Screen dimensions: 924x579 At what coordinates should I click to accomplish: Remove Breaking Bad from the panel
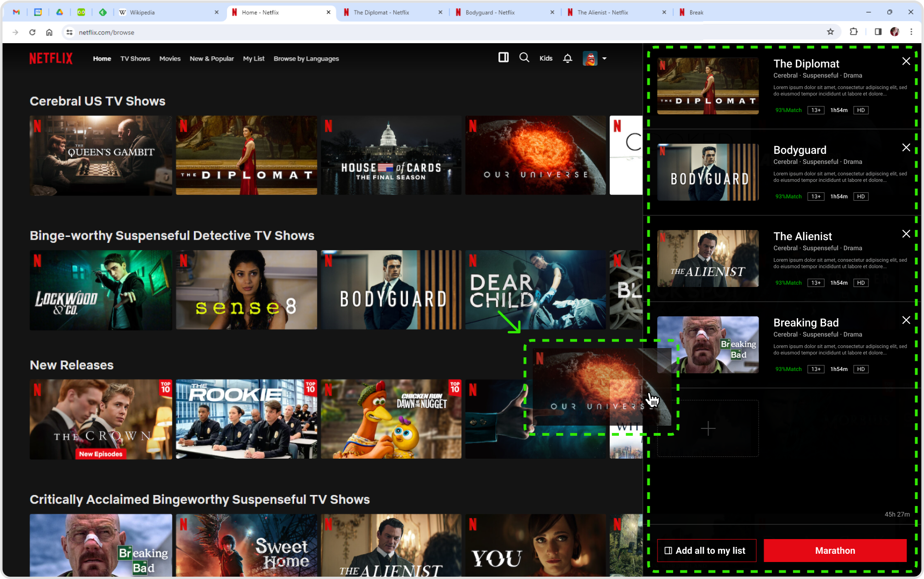point(906,320)
